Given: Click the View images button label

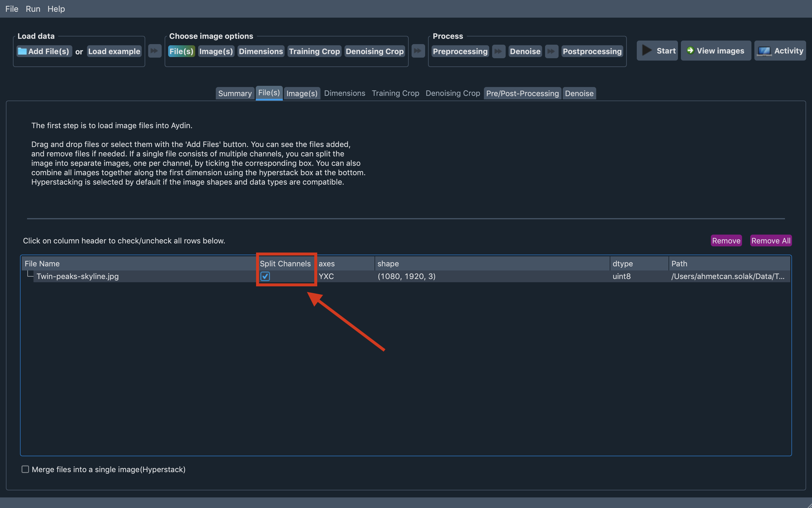Looking at the screenshot, I should [720, 51].
